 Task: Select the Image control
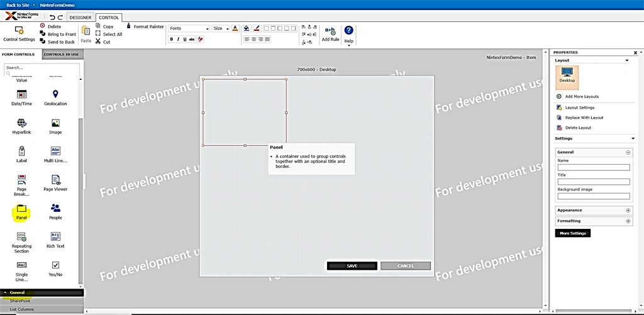coord(55,126)
